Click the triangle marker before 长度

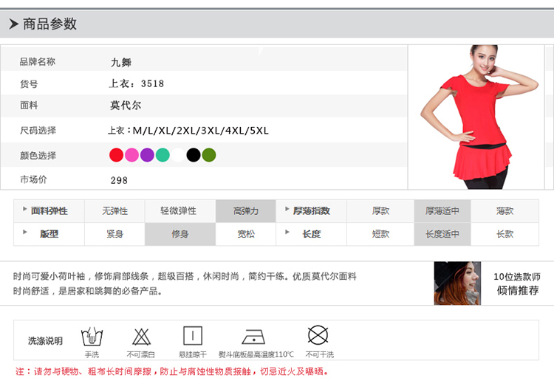coord(287,233)
